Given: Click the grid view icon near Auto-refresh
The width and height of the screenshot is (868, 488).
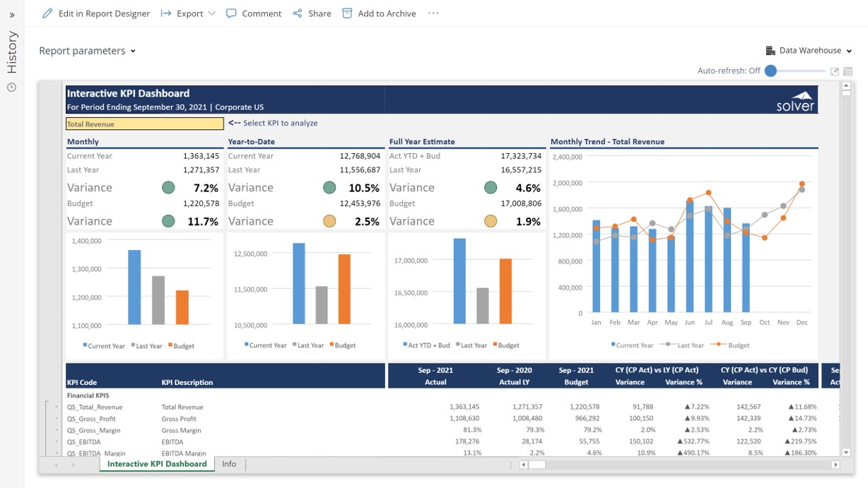Looking at the screenshot, I should pyautogui.click(x=848, y=71).
